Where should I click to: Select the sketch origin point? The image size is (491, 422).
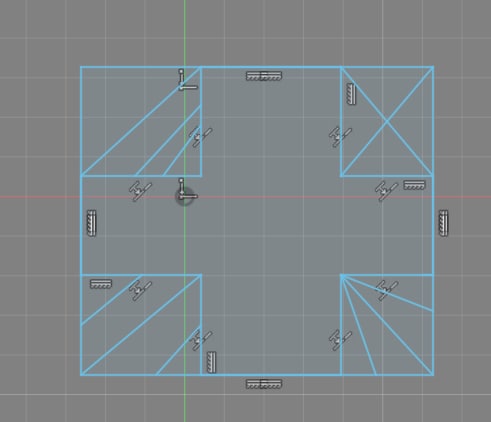point(184,197)
